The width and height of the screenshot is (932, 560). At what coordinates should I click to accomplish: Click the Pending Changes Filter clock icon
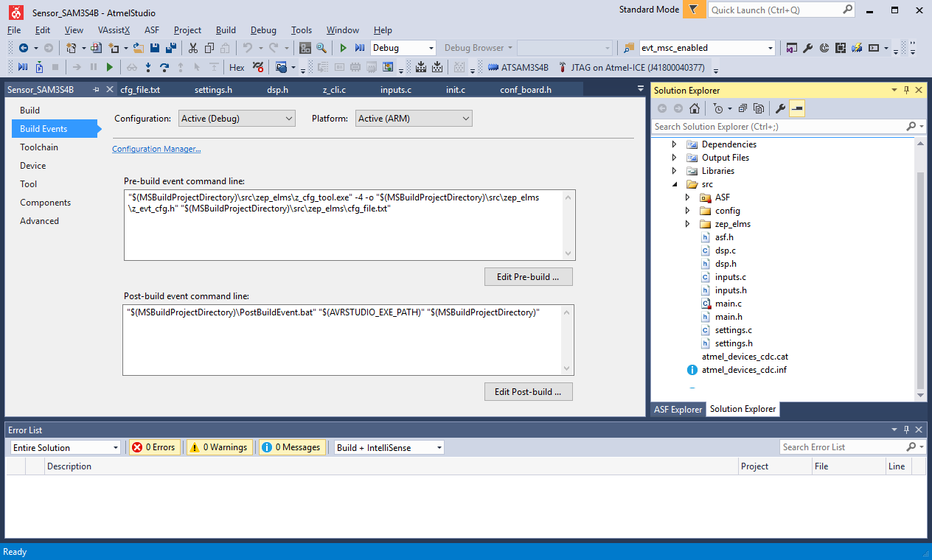pyautogui.click(x=718, y=108)
